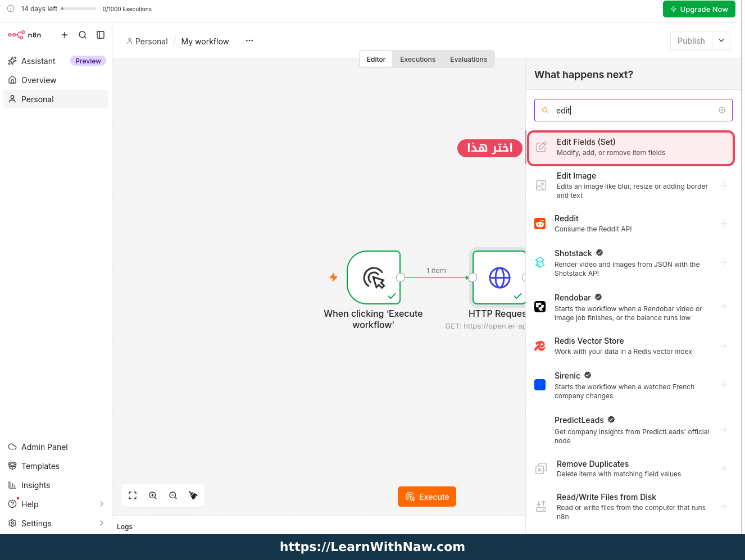
Task: Click the fit-to-view canvas icon
Action: click(133, 495)
